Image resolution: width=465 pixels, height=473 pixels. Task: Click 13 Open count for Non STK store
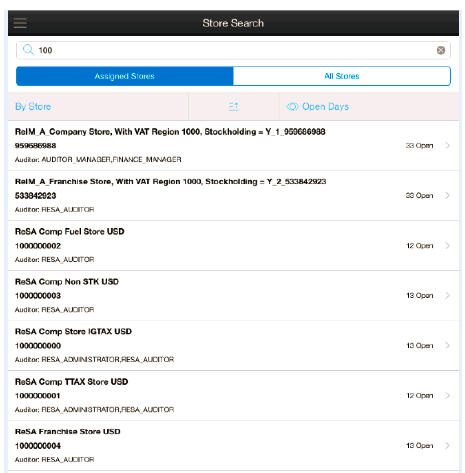(x=420, y=296)
